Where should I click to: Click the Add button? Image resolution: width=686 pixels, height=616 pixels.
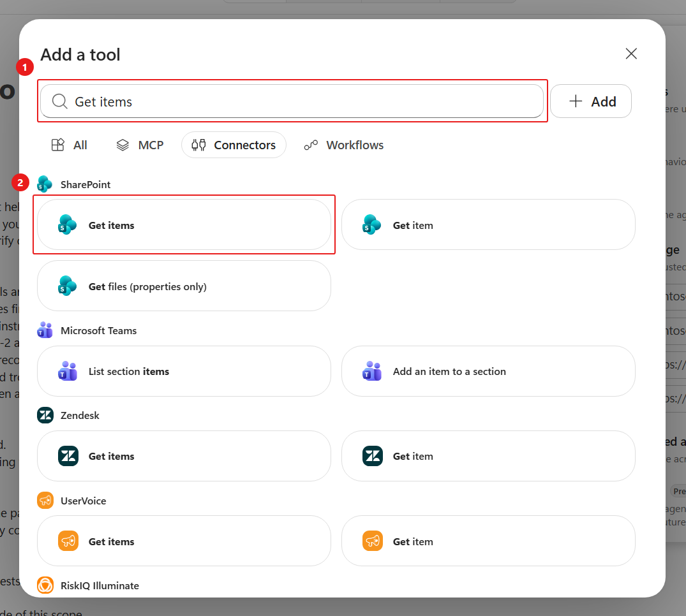(x=591, y=101)
